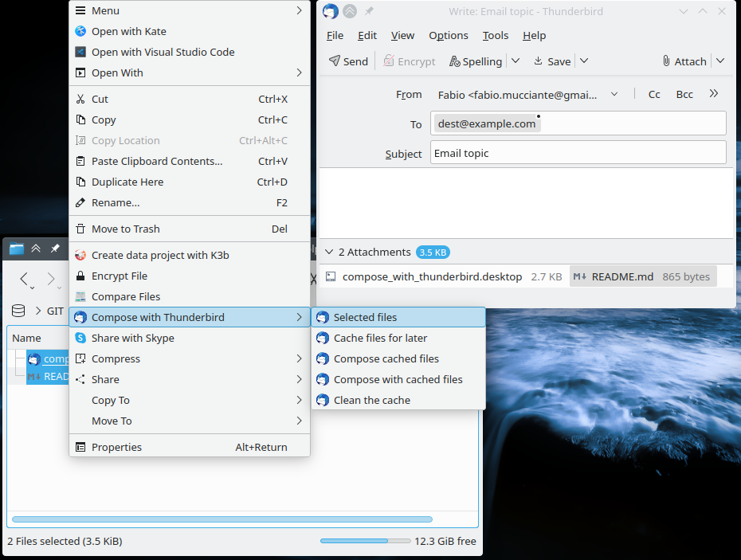
Task: Toggle the pin in the Thunderbird title bar
Action: tap(369, 11)
